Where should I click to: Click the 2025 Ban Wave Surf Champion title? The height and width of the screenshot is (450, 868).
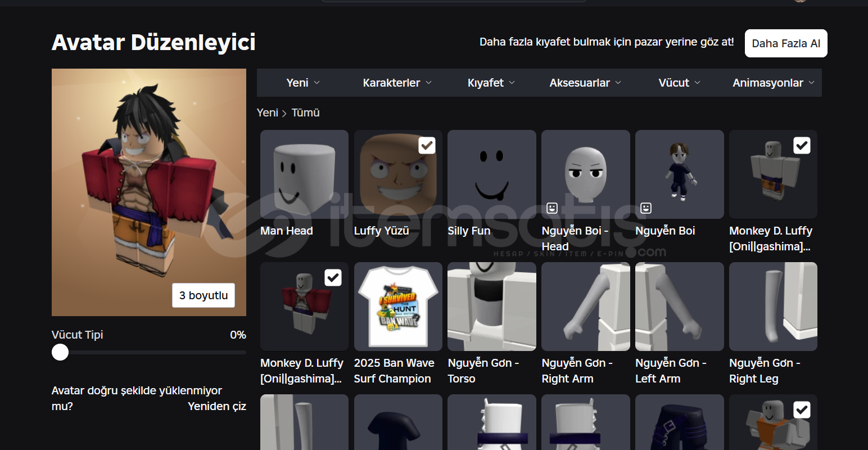click(394, 371)
